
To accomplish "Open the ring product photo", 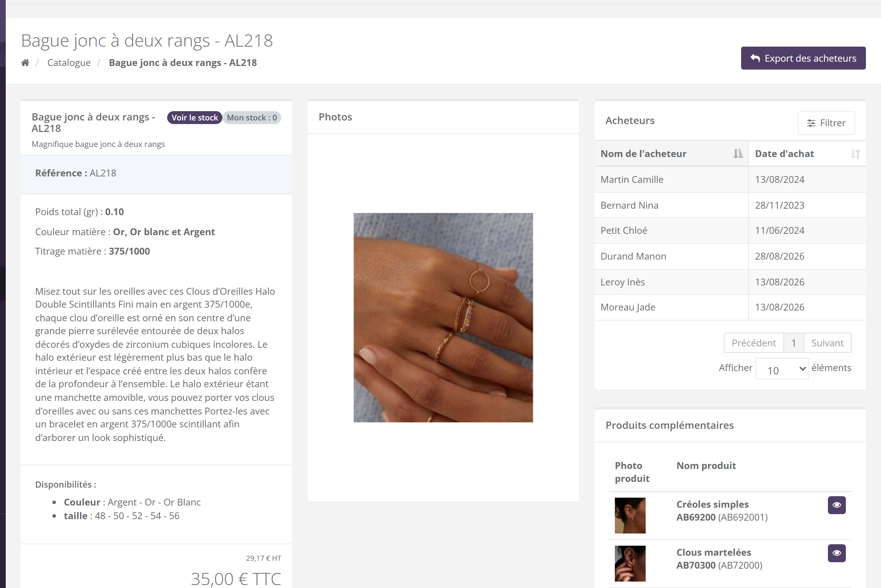I will pyautogui.click(x=443, y=318).
